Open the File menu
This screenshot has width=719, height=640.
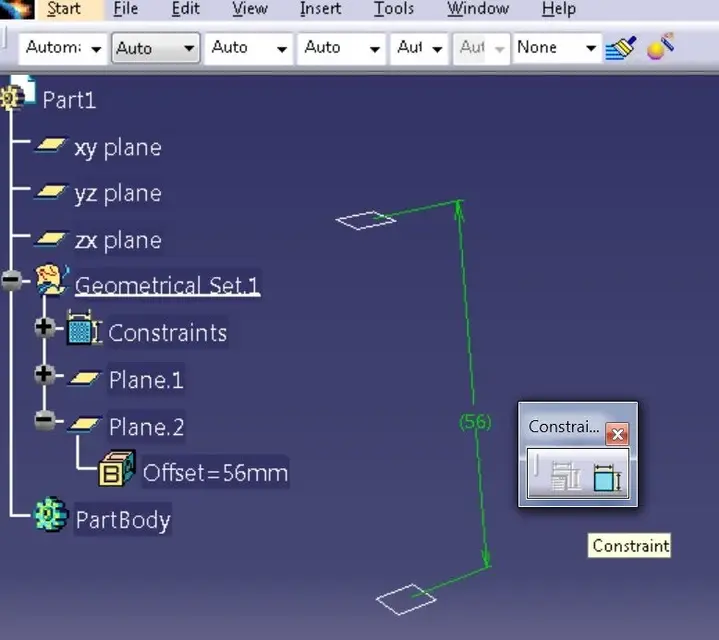pos(126,9)
